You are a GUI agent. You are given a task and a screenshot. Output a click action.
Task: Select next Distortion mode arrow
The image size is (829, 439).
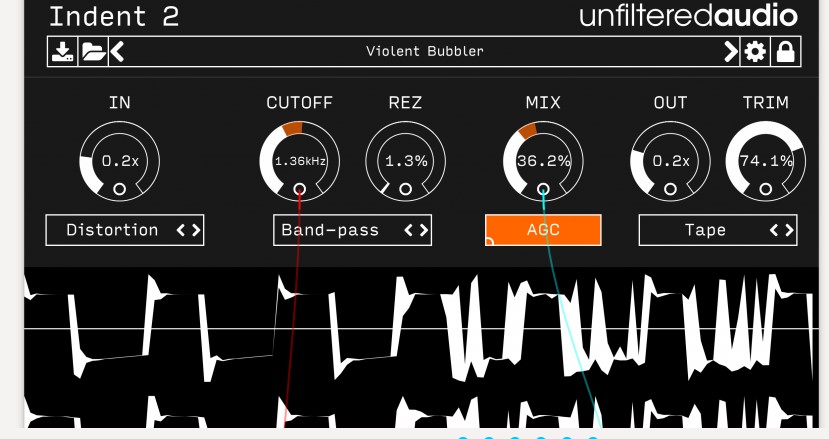tap(196, 230)
